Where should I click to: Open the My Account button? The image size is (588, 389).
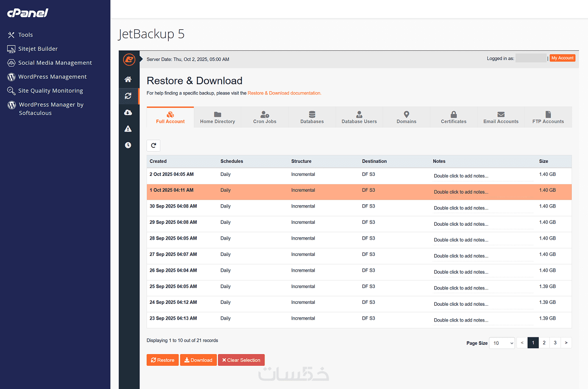(562, 58)
